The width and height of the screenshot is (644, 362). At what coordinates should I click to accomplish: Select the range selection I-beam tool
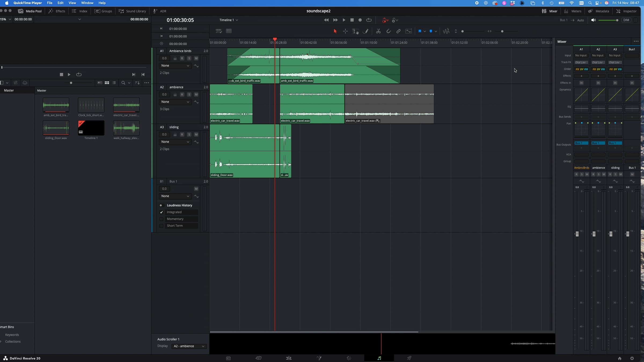[x=355, y=31]
